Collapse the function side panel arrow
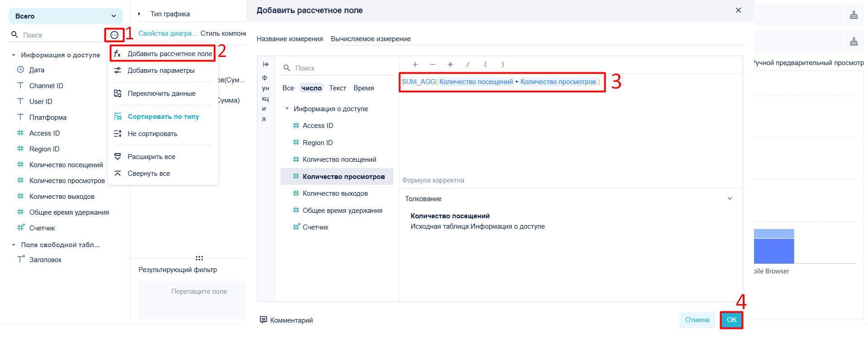The width and height of the screenshot is (868, 338). click(266, 65)
